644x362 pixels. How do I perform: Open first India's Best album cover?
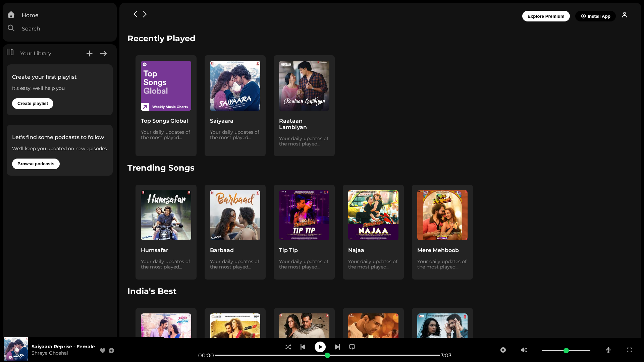[166, 325]
